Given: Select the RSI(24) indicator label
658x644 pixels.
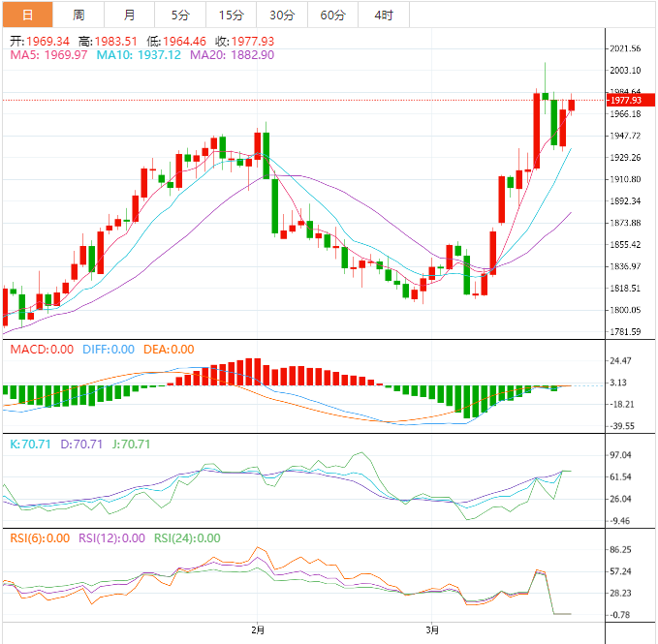Looking at the screenshot, I should tap(186, 538).
